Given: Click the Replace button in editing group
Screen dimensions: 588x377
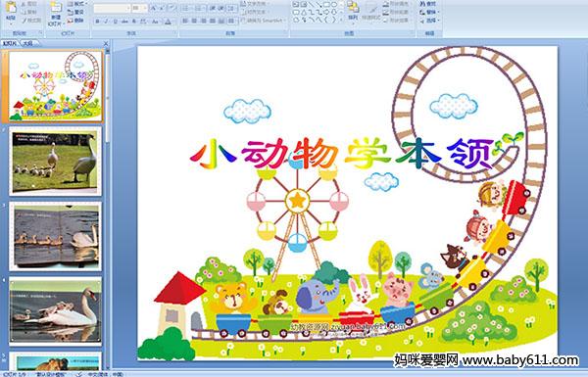Looking at the screenshot, I should pyautogui.click(x=428, y=12).
